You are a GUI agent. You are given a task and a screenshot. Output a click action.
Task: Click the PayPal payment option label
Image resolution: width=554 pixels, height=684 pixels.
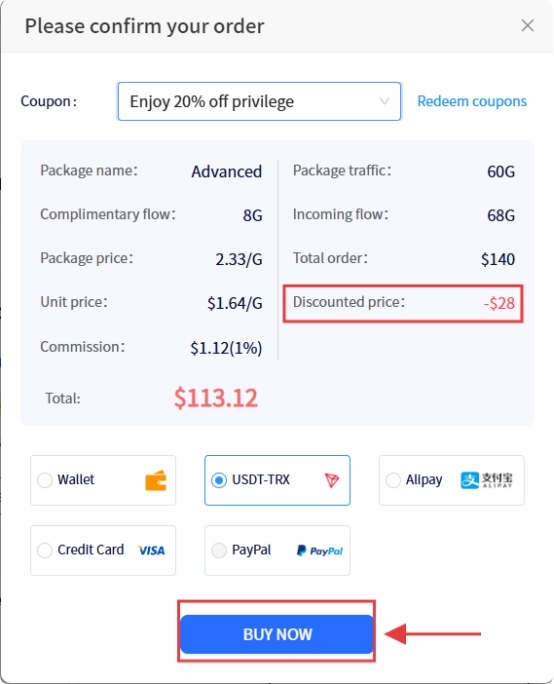251,550
